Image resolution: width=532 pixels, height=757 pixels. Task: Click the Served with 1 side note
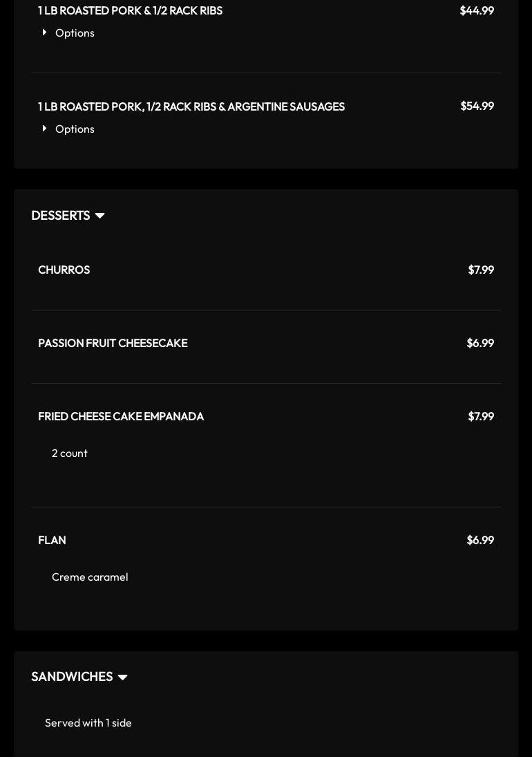coord(88,722)
